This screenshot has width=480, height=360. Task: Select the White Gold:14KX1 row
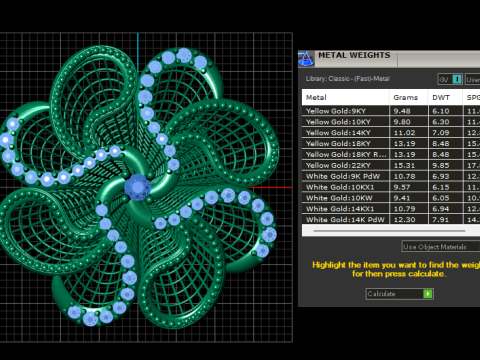click(x=391, y=209)
